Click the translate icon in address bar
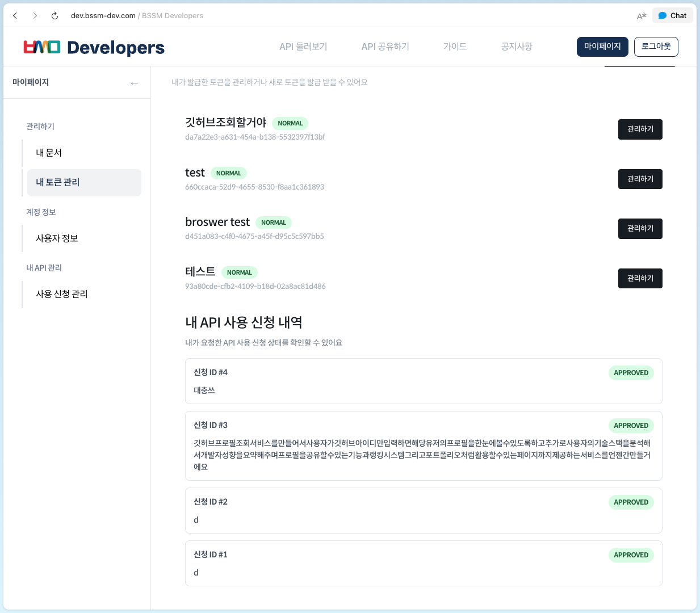The image size is (700, 613). [x=642, y=16]
